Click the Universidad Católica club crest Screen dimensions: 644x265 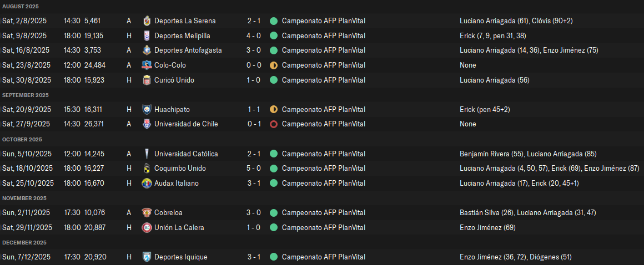point(147,154)
